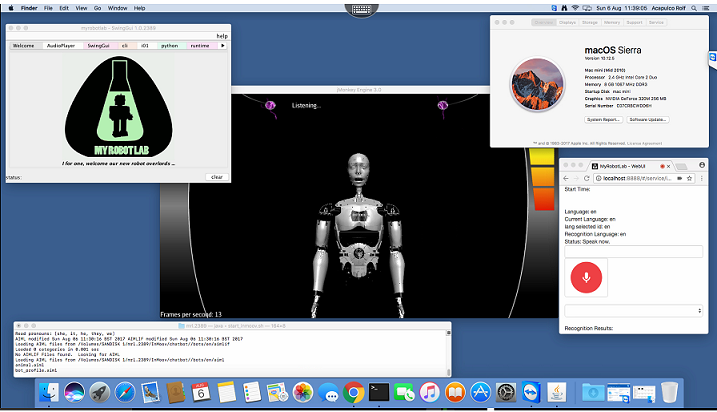The width and height of the screenshot is (717, 412).
Task: Click the WebUI text input below Status
Action: [x=634, y=251]
